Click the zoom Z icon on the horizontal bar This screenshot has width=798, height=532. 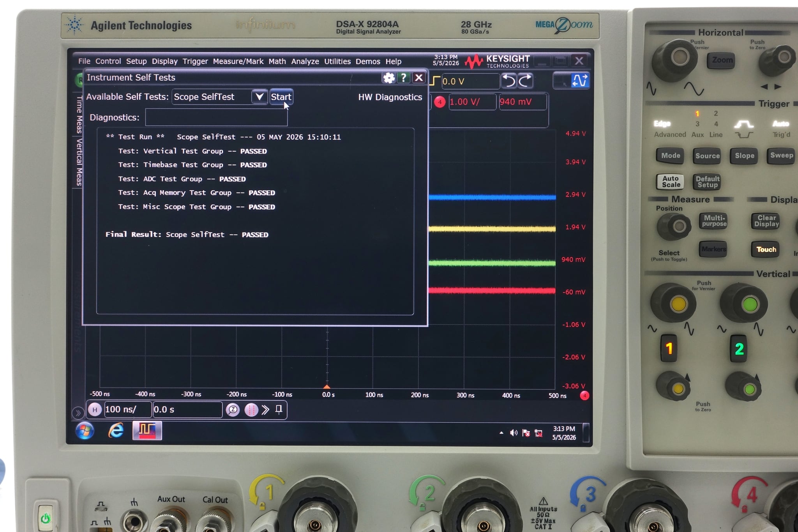pos(233,410)
